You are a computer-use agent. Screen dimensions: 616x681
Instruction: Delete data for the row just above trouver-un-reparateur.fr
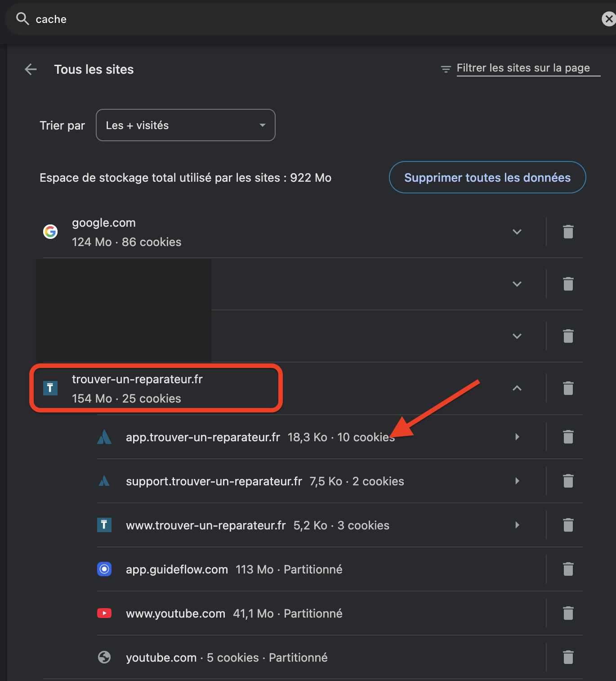click(568, 336)
